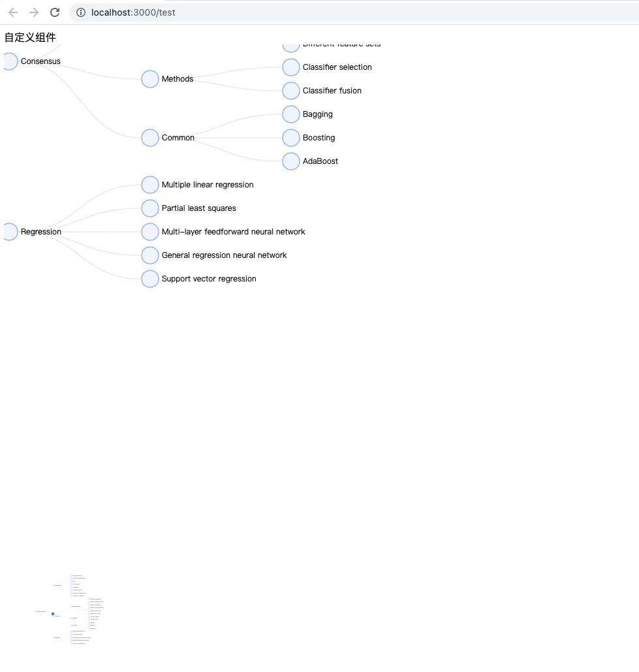The width and height of the screenshot is (639, 672).
Task: Select the Boosting node circle
Action: (290, 137)
